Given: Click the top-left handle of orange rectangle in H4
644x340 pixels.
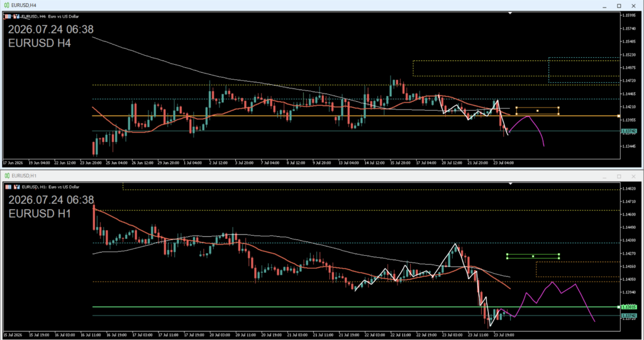Looking at the screenshot, I should pyautogui.click(x=516, y=108).
